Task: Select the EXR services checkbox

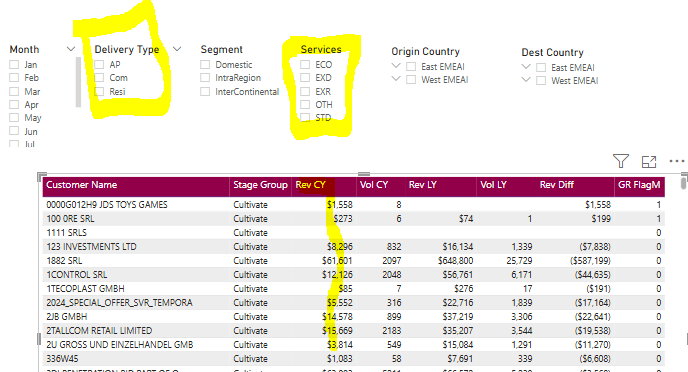Action: pos(305,91)
